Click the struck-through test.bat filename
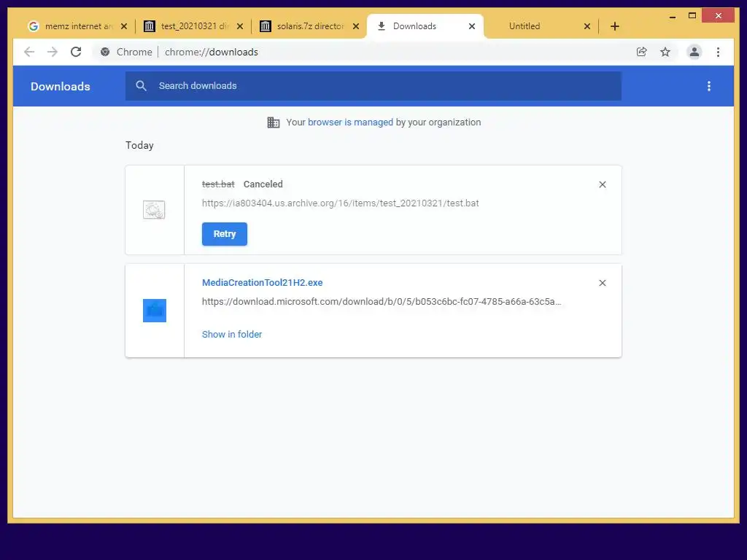 click(218, 184)
